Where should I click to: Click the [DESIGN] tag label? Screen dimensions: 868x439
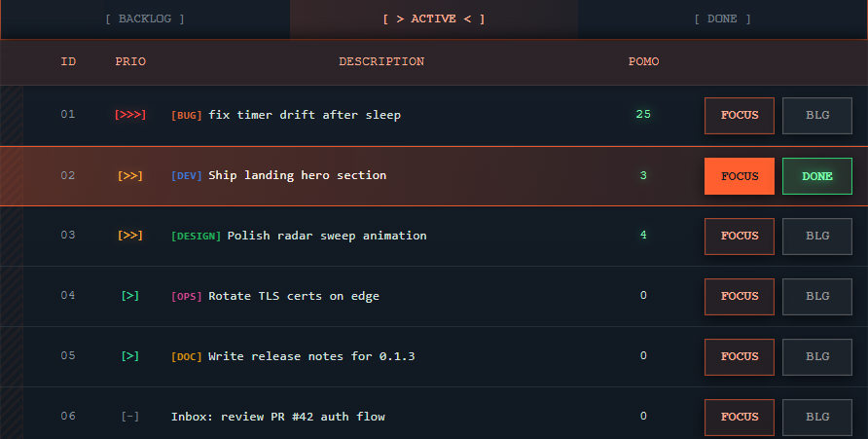click(x=196, y=236)
